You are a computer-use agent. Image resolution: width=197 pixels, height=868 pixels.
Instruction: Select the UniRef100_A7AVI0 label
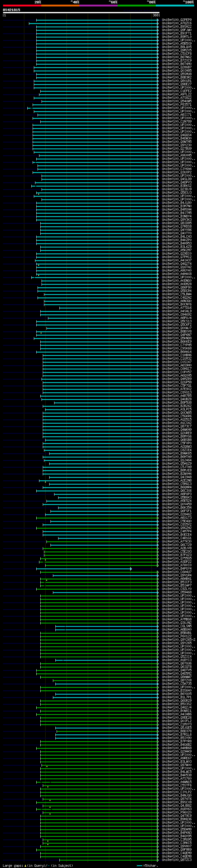(177, 565)
